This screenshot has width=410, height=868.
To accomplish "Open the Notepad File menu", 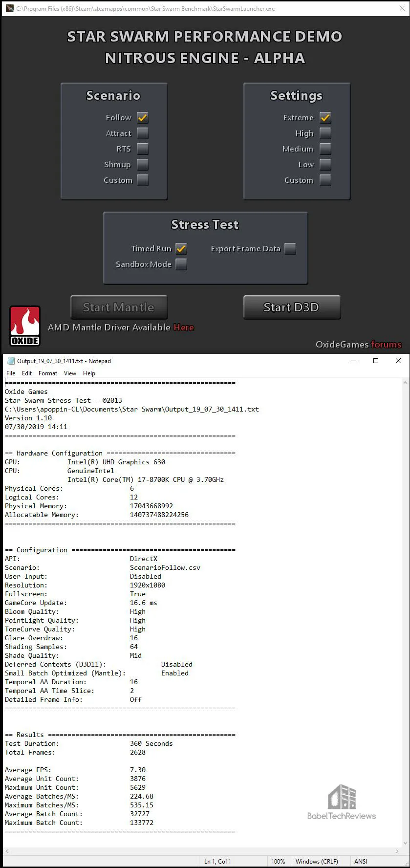I will [11, 373].
